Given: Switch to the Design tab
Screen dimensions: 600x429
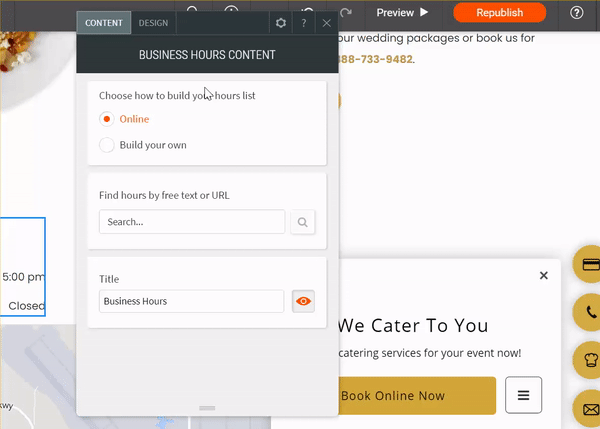Looking at the screenshot, I should pos(153,23).
